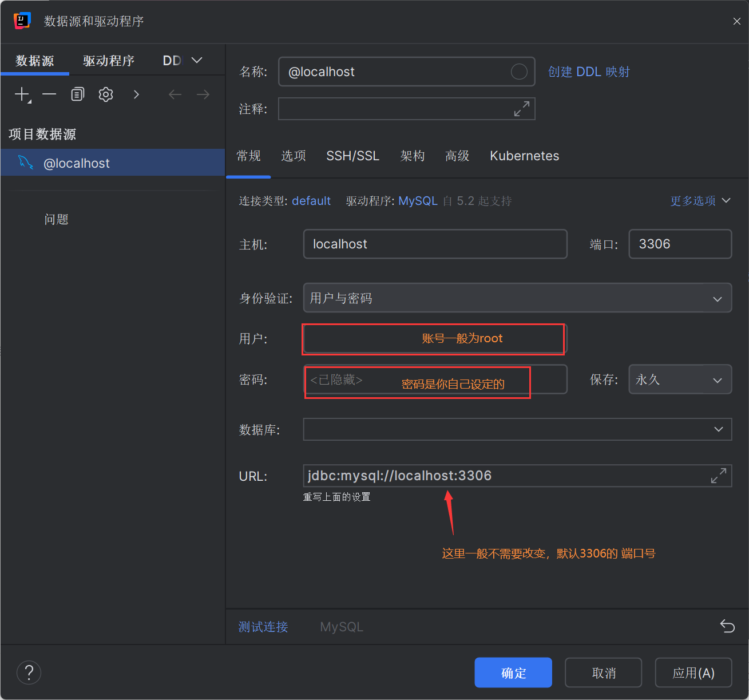Select @localhost in data source list

pyautogui.click(x=113, y=163)
